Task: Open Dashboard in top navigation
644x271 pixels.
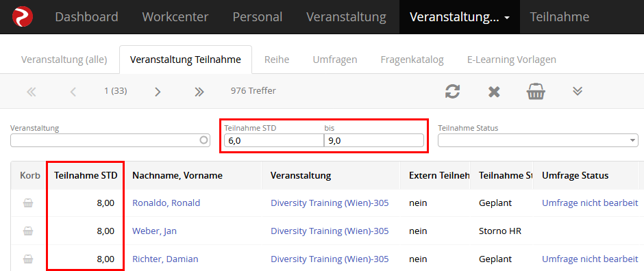Action: click(86, 17)
